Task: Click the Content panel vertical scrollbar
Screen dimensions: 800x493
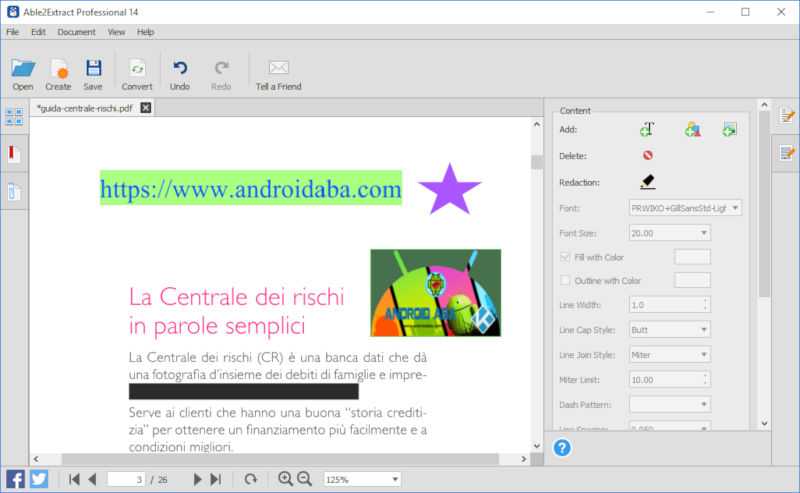Action: [x=764, y=204]
